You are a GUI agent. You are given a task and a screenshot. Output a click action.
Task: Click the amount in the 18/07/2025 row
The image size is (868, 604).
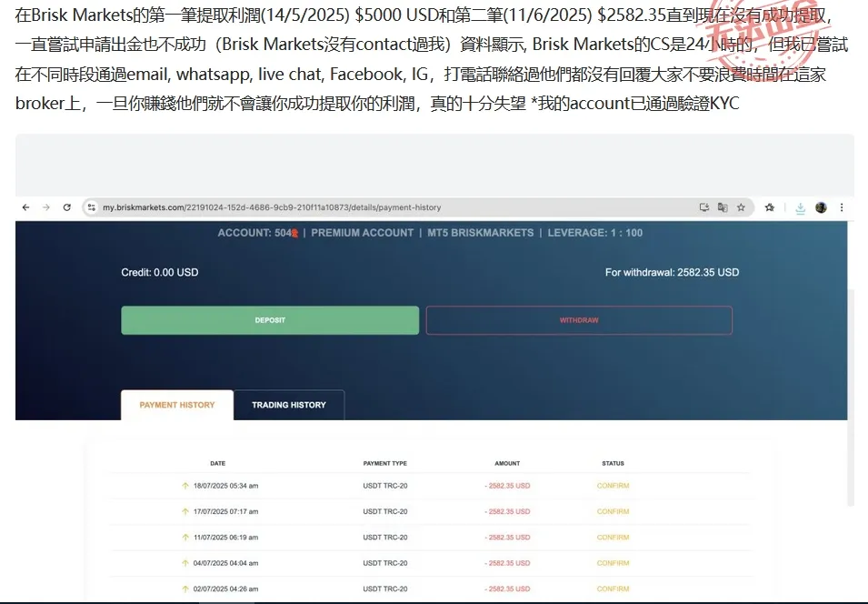click(508, 486)
